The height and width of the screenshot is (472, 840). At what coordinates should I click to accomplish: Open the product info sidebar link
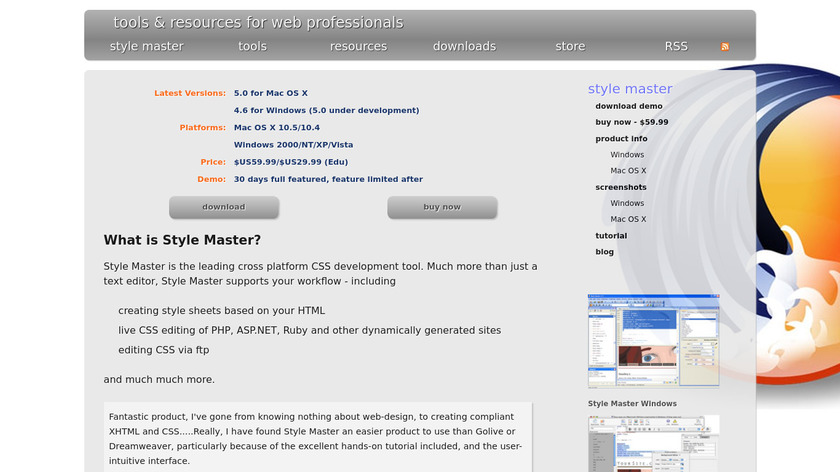(x=621, y=139)
